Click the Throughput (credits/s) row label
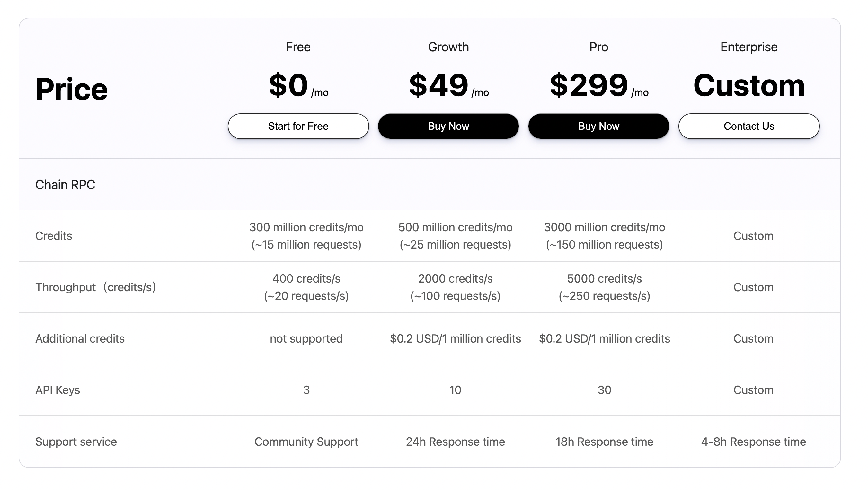 pos(96,287)
